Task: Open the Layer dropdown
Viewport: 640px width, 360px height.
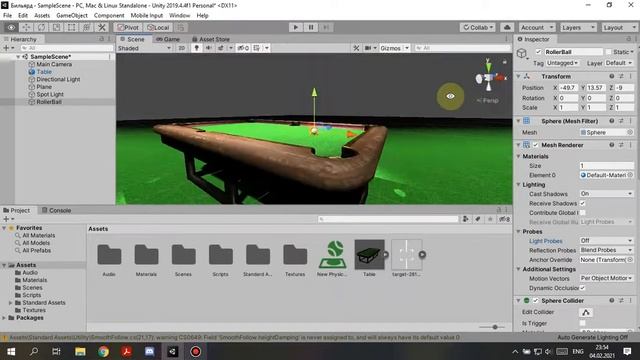Action: click(619, 63)
